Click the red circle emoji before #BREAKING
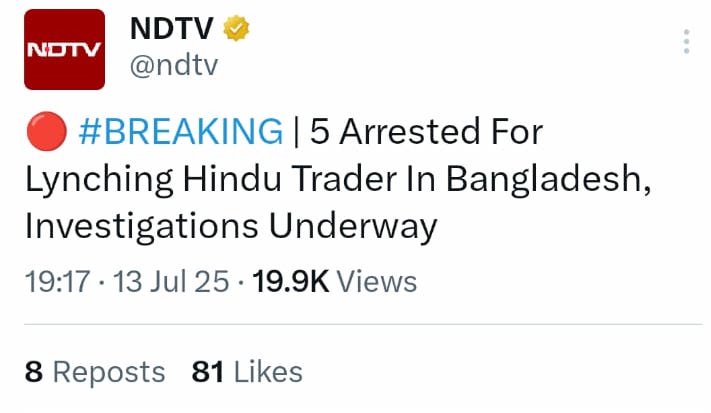Viewport: 711px width, 413px height. 41,130
